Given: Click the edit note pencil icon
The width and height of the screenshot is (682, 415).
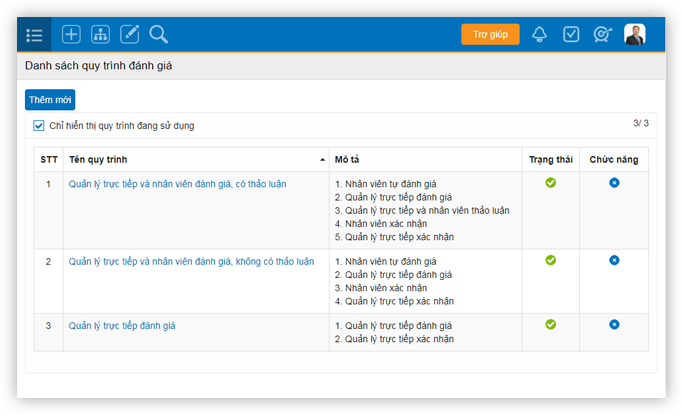Looking at the screenshot, I should pyautogui.click(x=129, y=35).
